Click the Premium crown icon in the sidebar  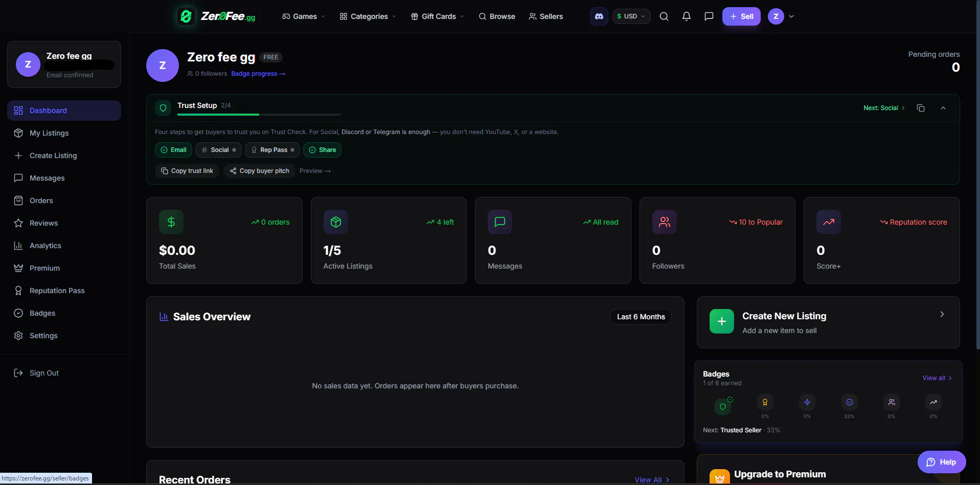pos(18,268)
